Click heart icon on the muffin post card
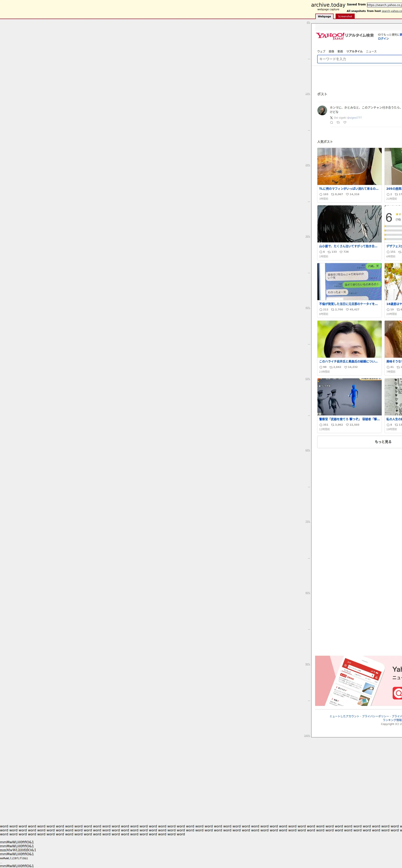Screen dimensions: 402x868 pos(347,195)
